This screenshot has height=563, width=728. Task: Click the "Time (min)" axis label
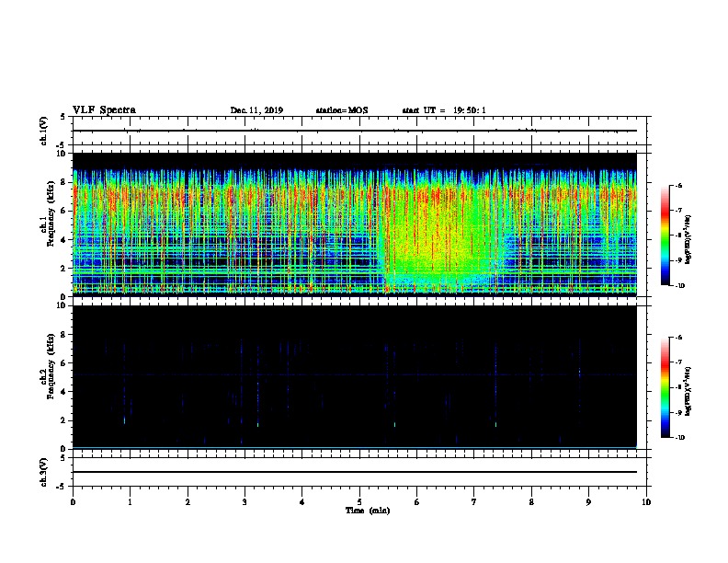click(x=368, y=511)
